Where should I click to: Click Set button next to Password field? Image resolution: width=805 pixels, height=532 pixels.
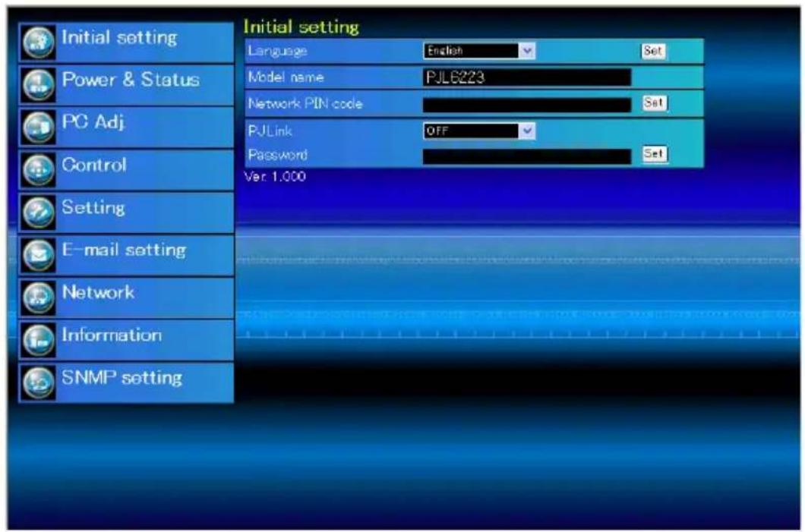[655, 153]
